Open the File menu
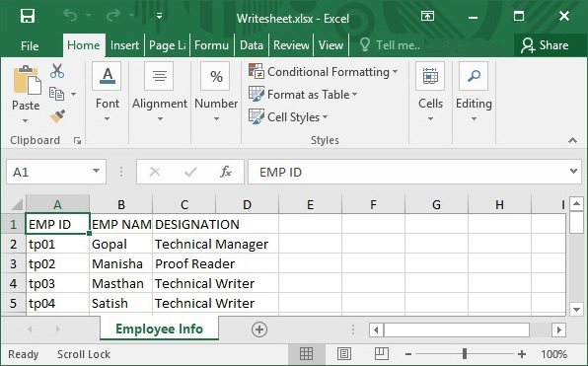The height and width of the screenshot is (366, 588). coord(30,45)
